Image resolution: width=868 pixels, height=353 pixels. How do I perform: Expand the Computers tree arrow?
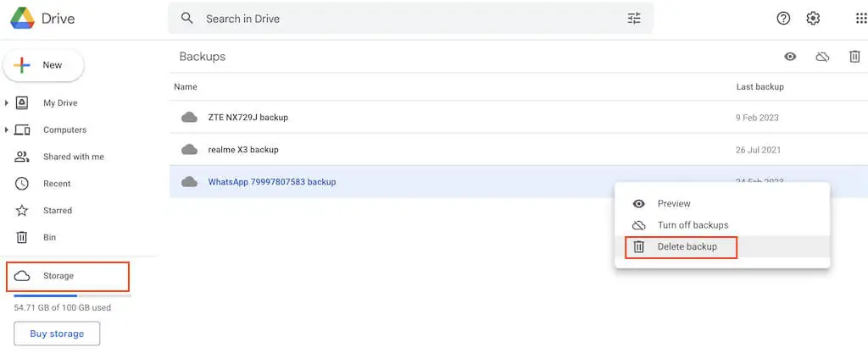coord(7,130)
